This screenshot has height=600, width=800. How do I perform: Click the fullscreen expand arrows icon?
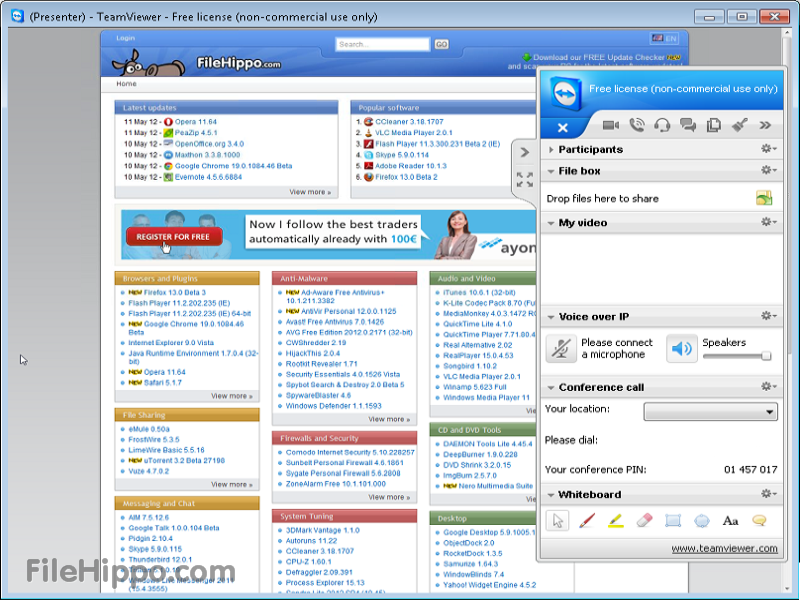[524, 180]
